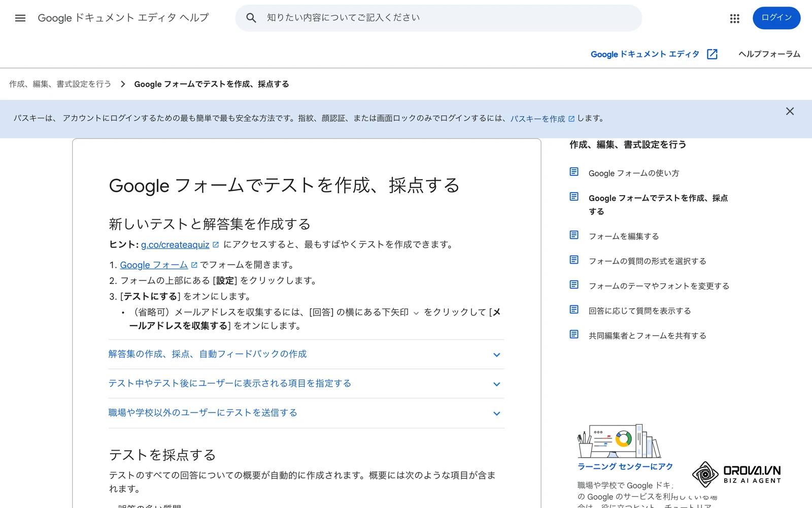This screenshot has height=508, width=812.
Task: Open sidebar article 回答に応じて質問を表示する
Action: 639,311
